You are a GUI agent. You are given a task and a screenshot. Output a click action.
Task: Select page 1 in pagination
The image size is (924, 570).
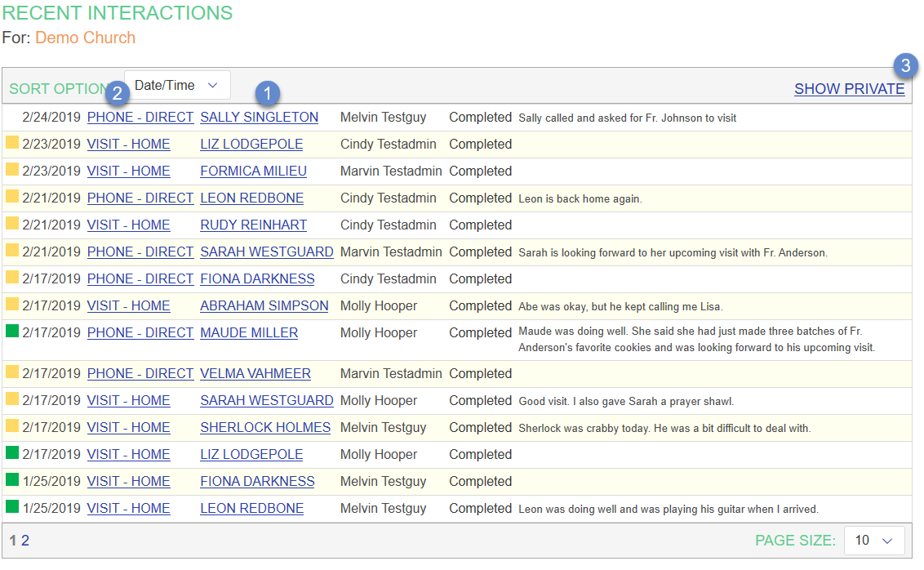[13, 540]
